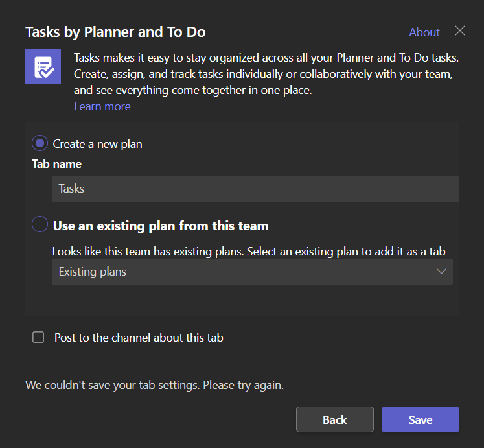The image size is (484, 448).
Task: Follow the Learn more link
Action: point(102,106)
